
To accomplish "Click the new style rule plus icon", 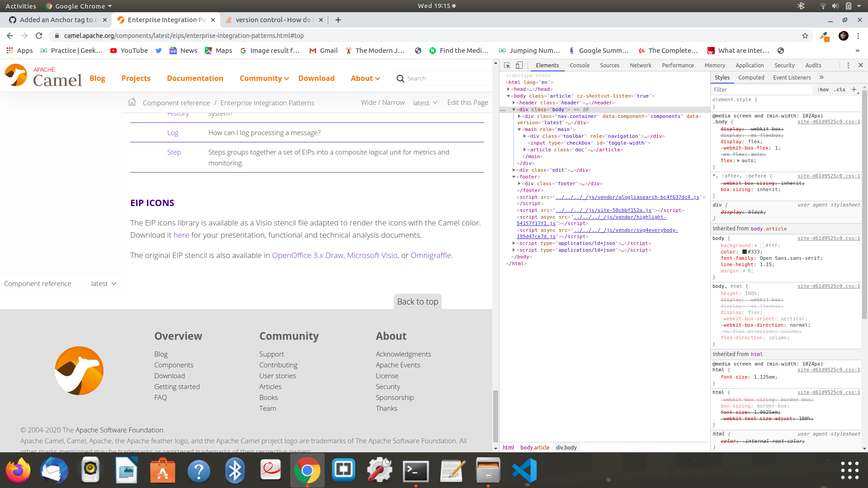I will pos(854,89).
